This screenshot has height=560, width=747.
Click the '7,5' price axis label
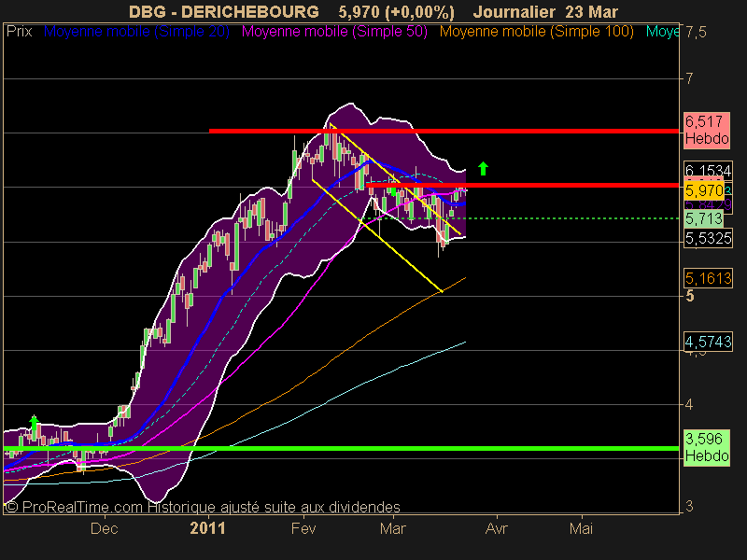coord(696,33)
